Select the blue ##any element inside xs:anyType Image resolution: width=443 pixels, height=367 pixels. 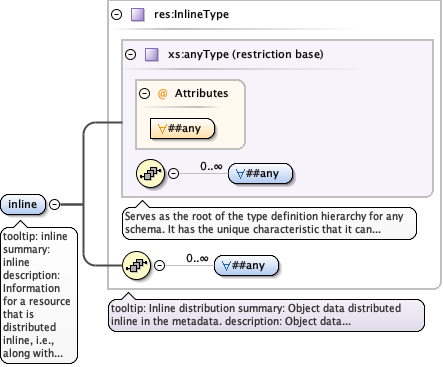tap(260, 173)
